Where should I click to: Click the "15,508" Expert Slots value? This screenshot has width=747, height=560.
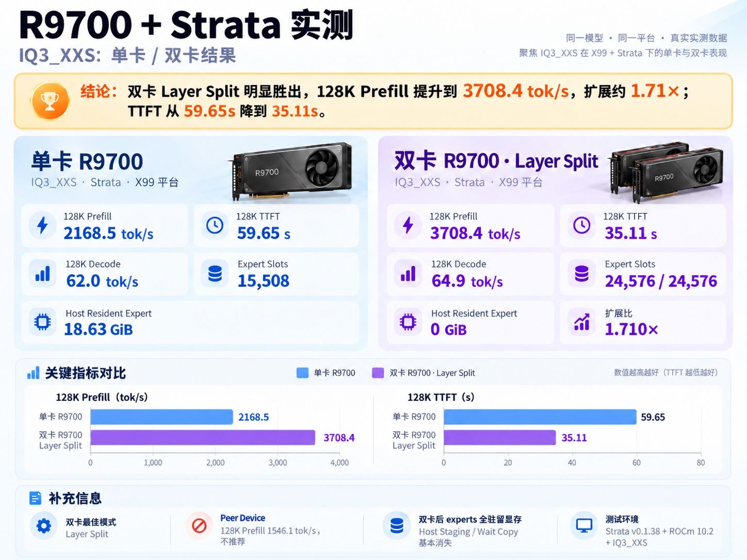point(263,281)
